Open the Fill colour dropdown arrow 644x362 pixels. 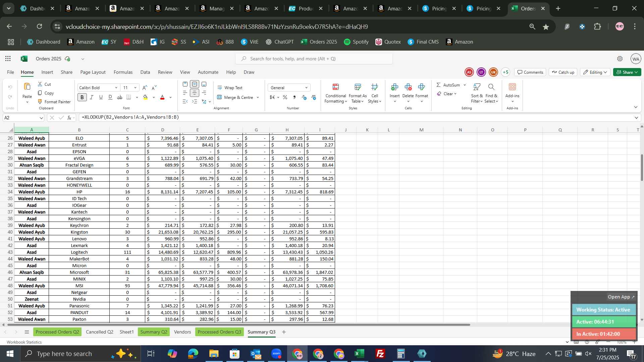[x=154, y=98]
